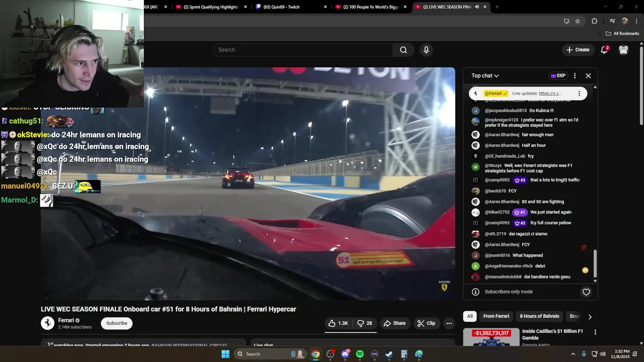Like the video with thumbs up
Screen dimensions: 644x362
(338, 323)
